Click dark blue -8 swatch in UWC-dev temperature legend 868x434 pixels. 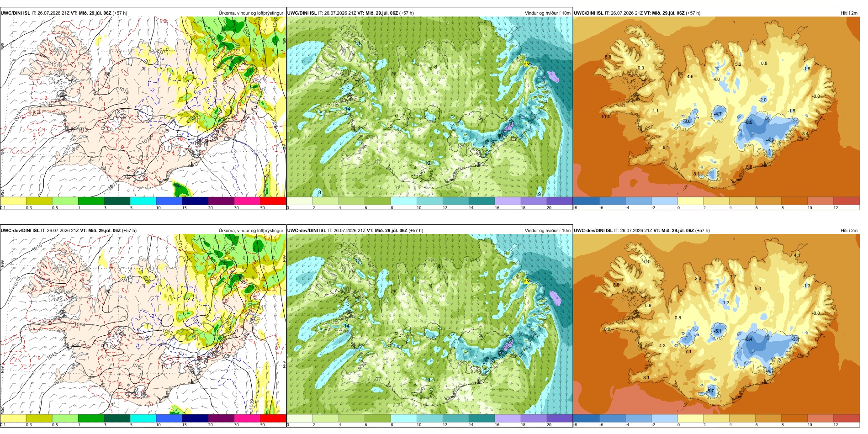(x=586, y=418)
